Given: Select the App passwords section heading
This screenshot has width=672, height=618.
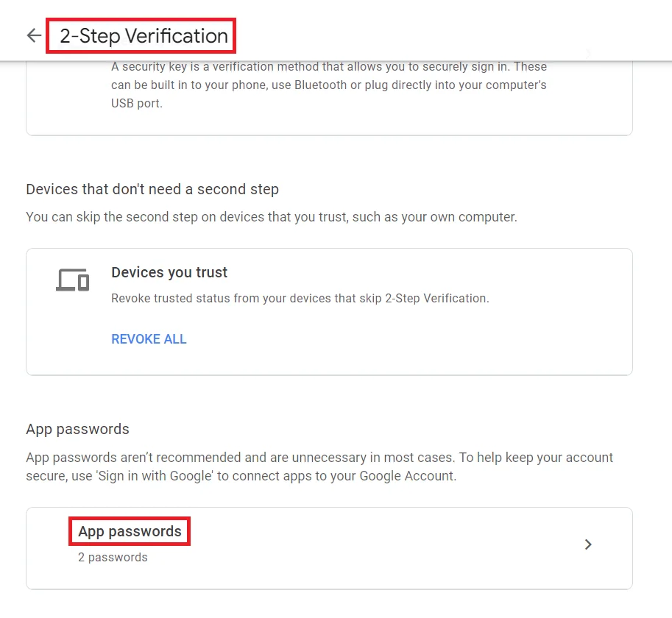Looking at the screenshot, I should point(77,429).
